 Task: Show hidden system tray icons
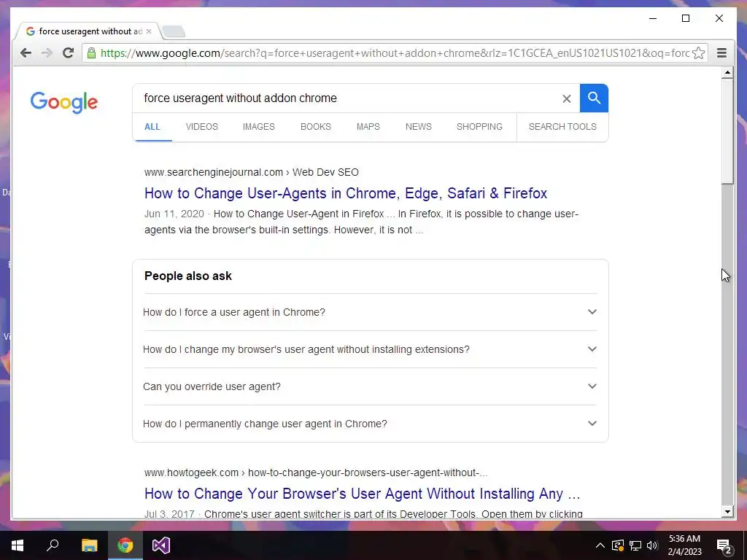[600, 545]
